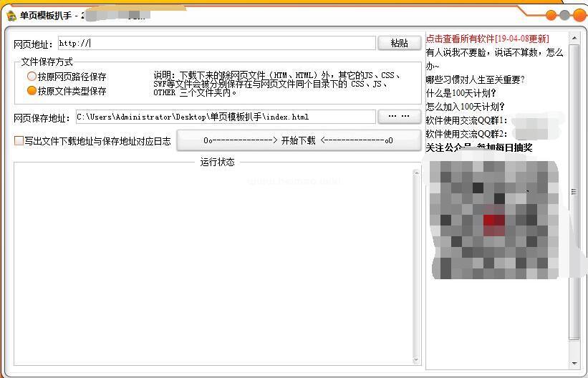Click up arrow of 运行状态 log scrollbar

416,173
